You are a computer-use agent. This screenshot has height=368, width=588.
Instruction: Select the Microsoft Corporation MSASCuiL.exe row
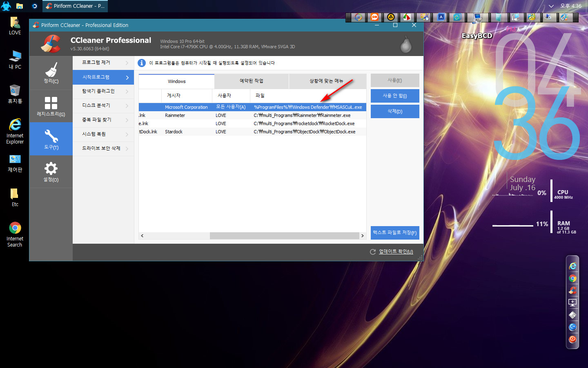click(x=252, y=107)
